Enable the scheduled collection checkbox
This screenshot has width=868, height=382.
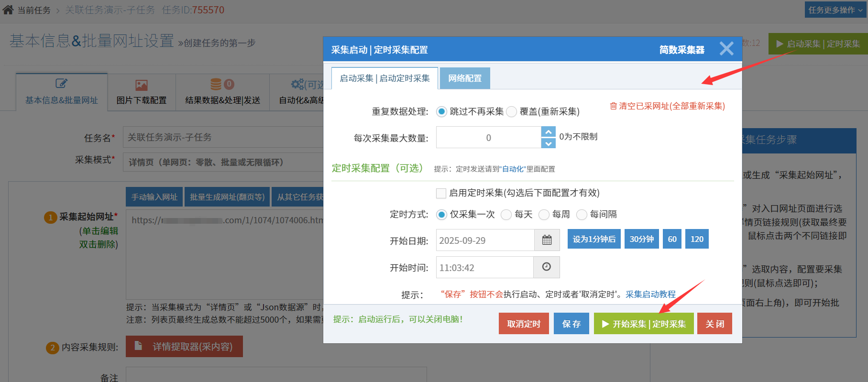tap(441, 193)
